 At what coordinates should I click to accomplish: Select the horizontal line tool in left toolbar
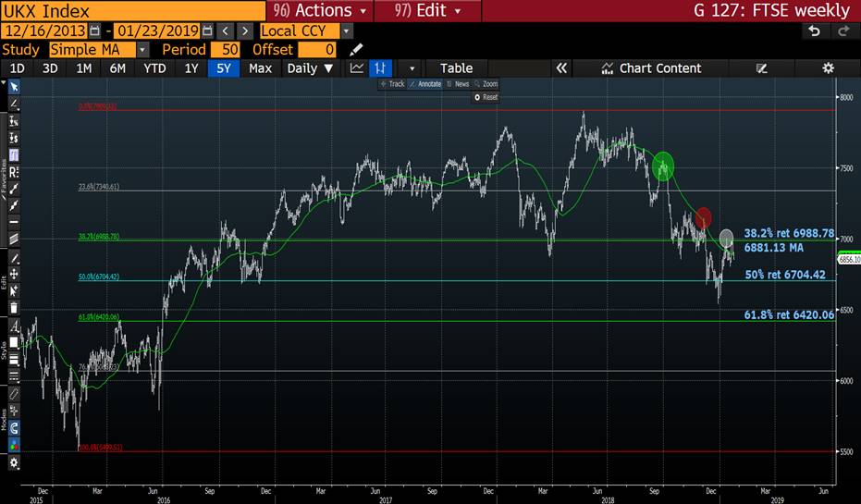tap(14, 222)
